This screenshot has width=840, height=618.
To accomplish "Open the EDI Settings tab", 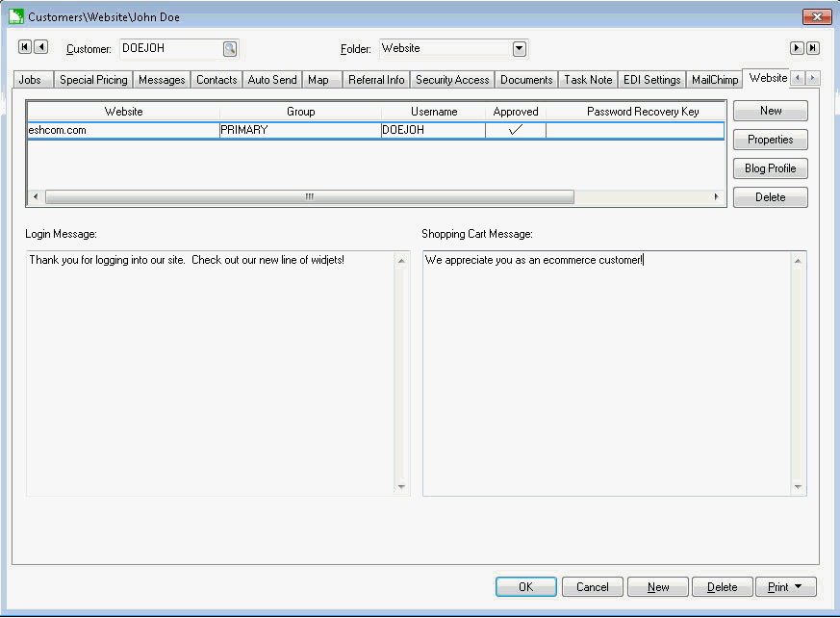I will coord(651,80).
